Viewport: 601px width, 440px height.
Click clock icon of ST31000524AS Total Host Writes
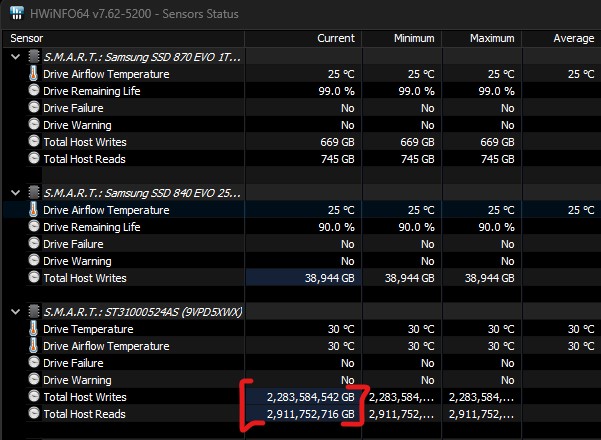(x=34, y=396)
